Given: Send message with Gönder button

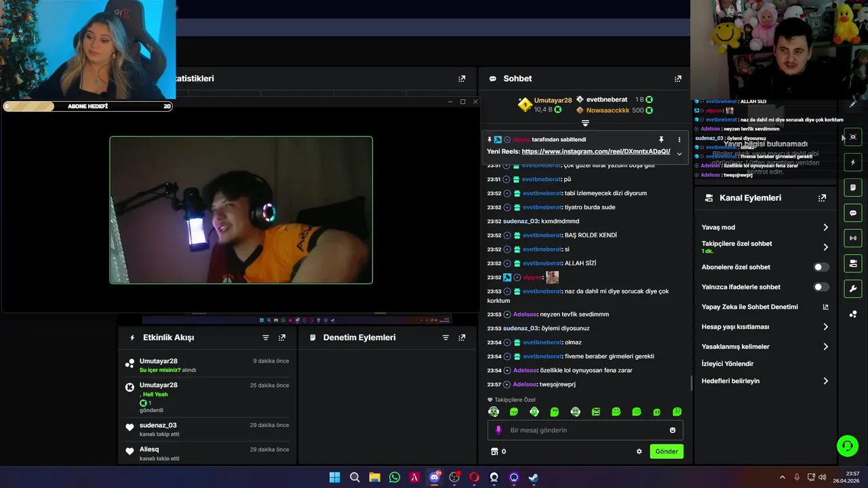Looking at the screenshot, I should tap(667, 451).
